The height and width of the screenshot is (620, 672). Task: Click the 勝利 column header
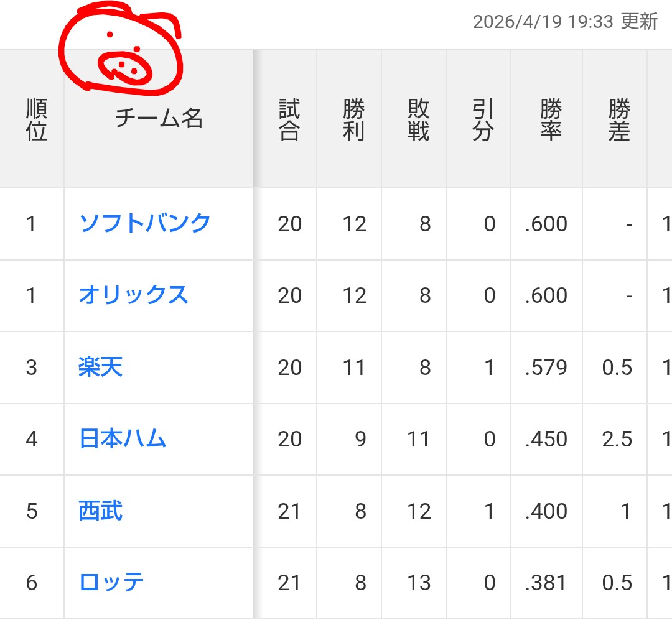(x=353, y=119)
